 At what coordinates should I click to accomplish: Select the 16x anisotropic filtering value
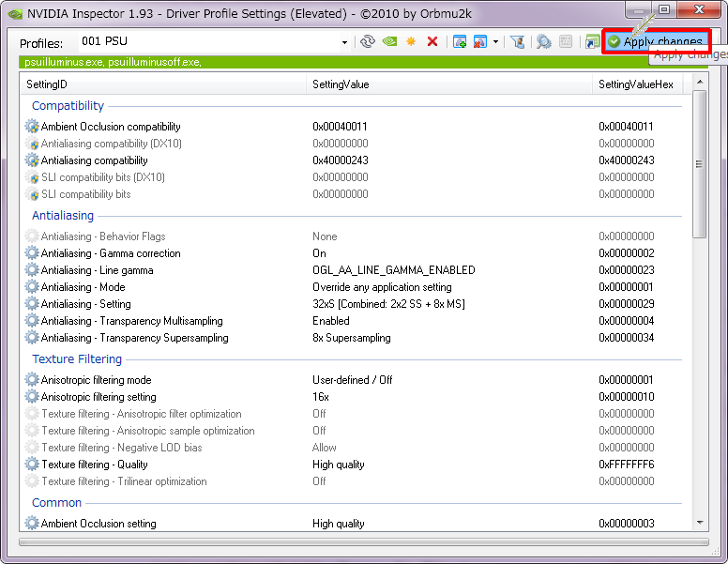tap(321, 397)
